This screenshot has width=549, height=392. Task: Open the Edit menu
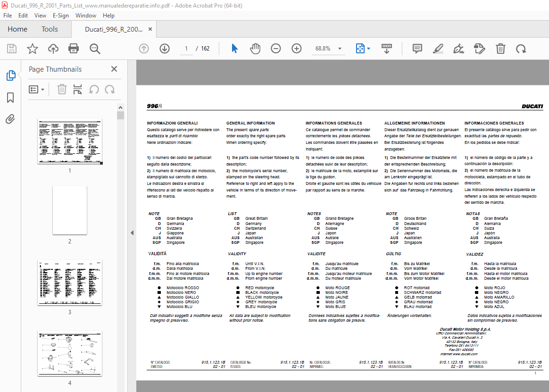tap(23, 16)
